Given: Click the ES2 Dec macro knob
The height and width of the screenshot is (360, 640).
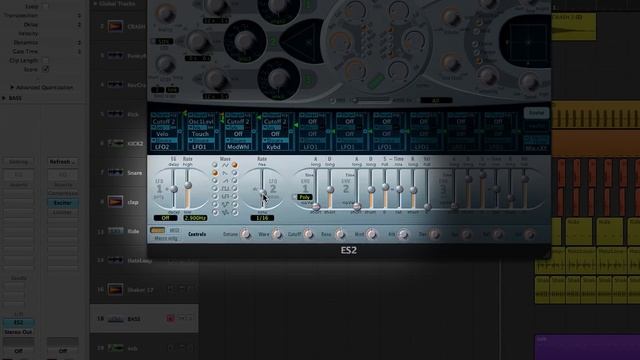Looking at the screenshot, I should click(435, 234).
